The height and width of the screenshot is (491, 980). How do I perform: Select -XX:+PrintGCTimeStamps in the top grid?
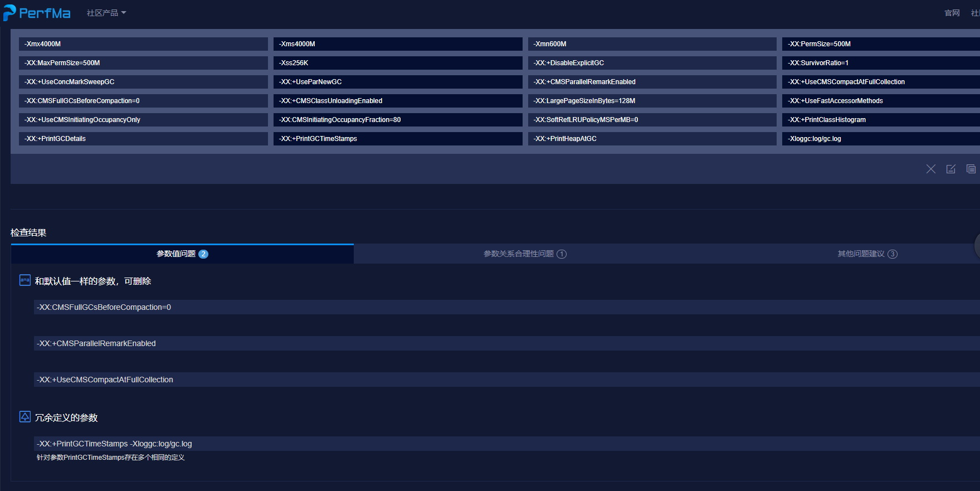398,139
